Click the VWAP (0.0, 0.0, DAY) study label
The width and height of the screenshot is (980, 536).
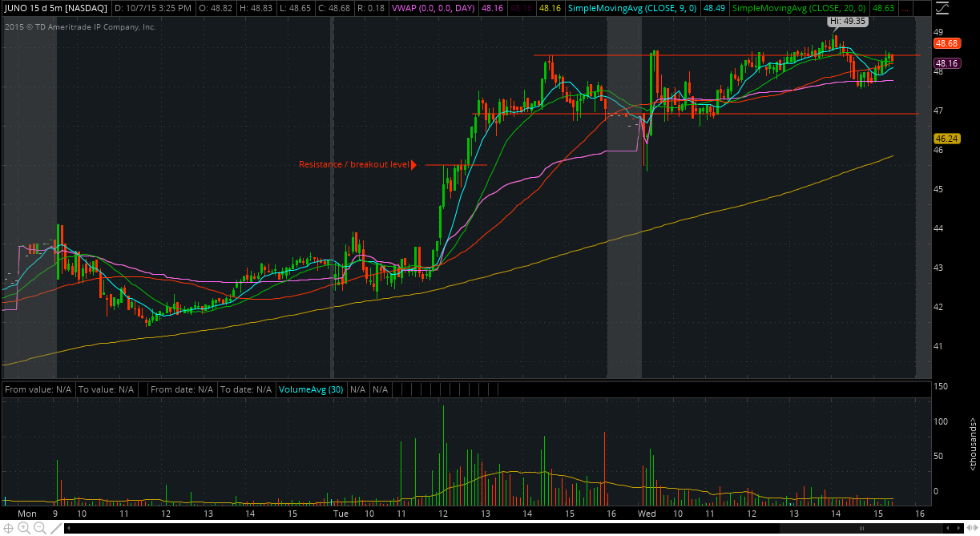(434, 8)
